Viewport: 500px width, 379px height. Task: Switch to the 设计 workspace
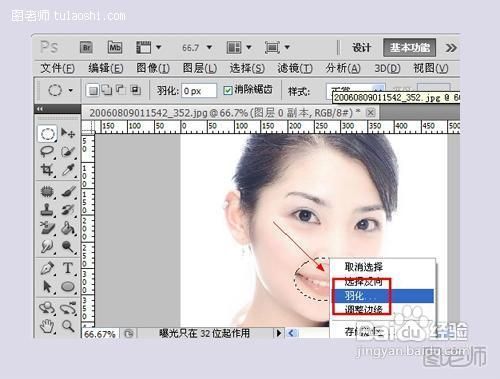pyautogui.click(x=362, y=48)
